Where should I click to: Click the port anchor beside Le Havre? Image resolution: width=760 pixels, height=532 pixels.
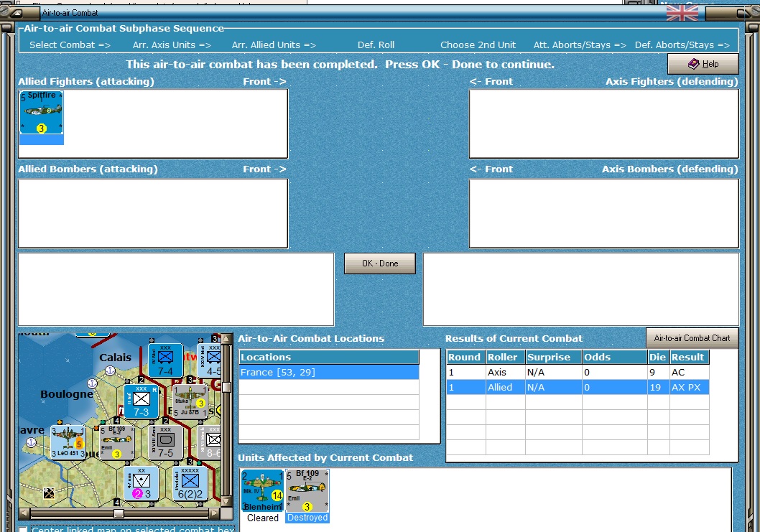click(x=31, y=442)
